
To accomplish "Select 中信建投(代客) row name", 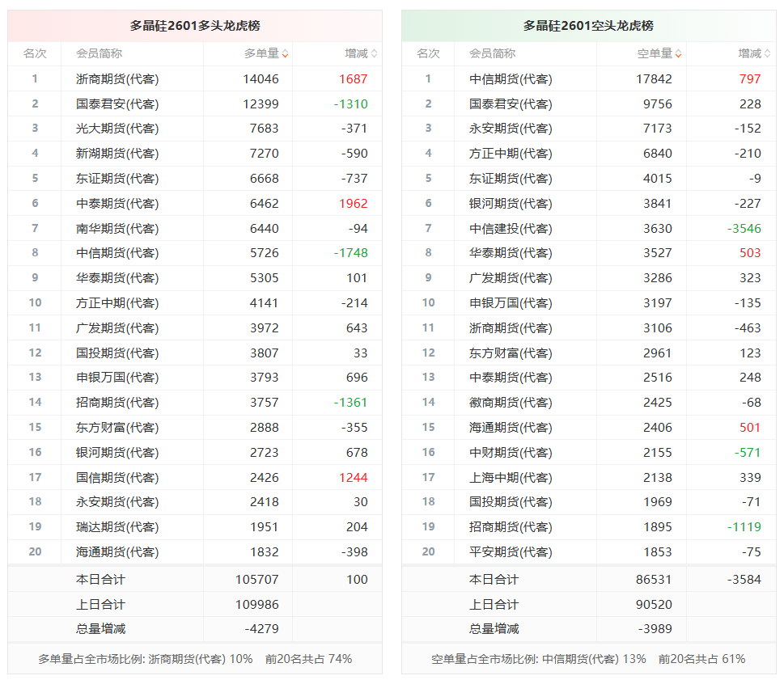I will [511, 228].
